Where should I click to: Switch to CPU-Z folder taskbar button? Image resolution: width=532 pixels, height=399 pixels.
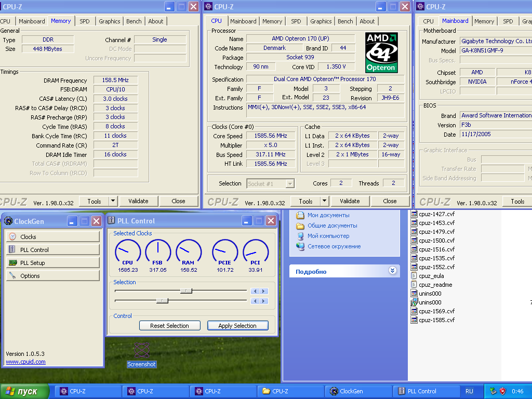pyautogui.click(x=290, y=391)
